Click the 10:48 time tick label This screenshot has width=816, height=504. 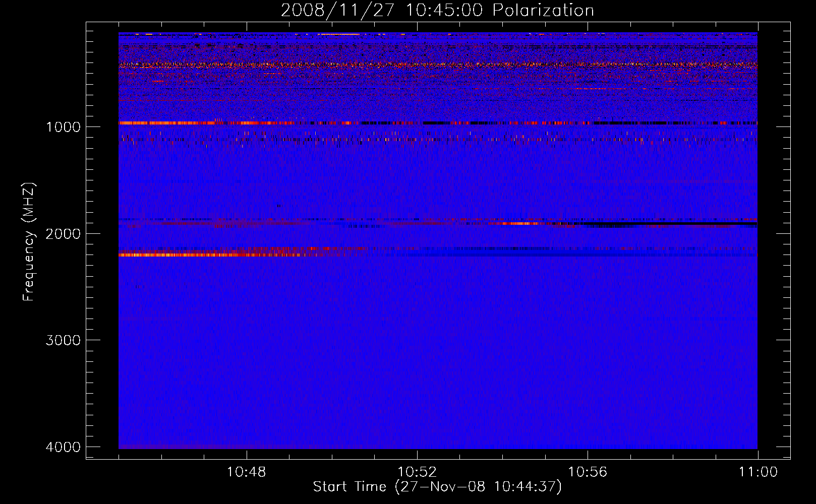pos(246,472)
